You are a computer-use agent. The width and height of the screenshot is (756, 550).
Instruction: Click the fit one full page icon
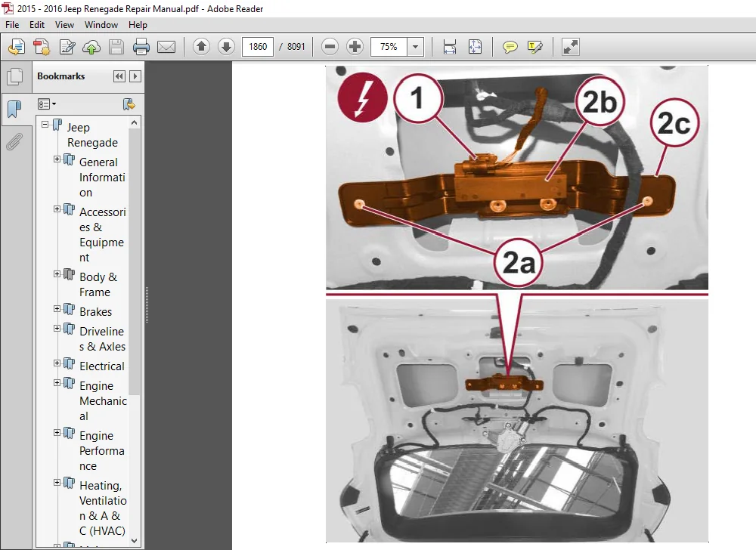pos(475,47)
